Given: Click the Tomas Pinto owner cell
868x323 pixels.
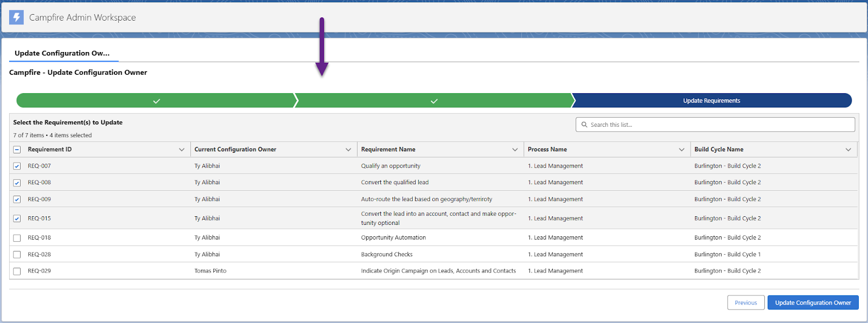Looking at the screenshot, I should click(x=210, y=270).
